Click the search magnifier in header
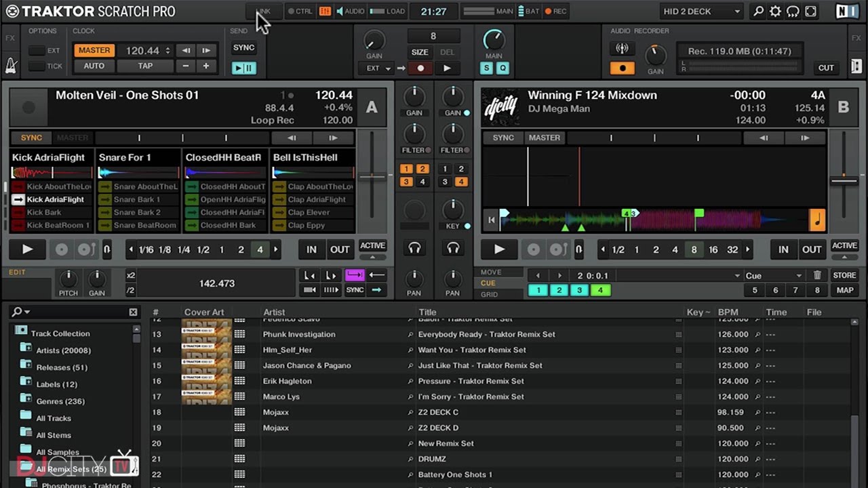 [x=758, y=12]
